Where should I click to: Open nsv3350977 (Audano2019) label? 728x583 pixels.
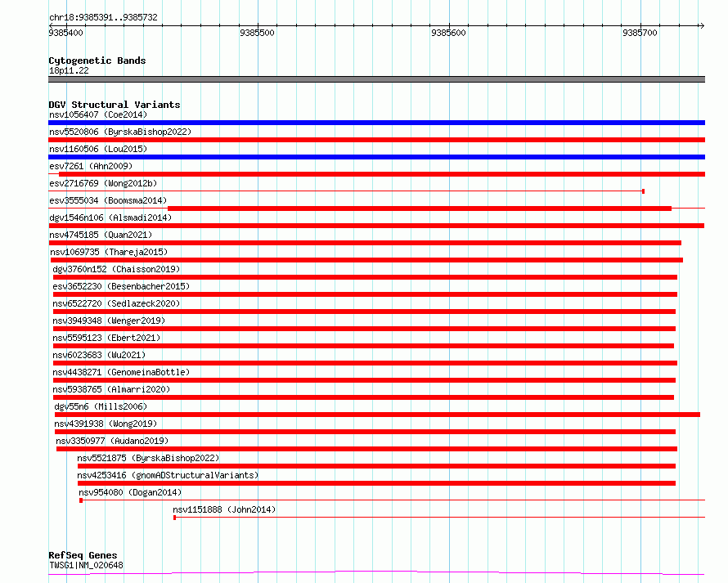coord(112,441)
